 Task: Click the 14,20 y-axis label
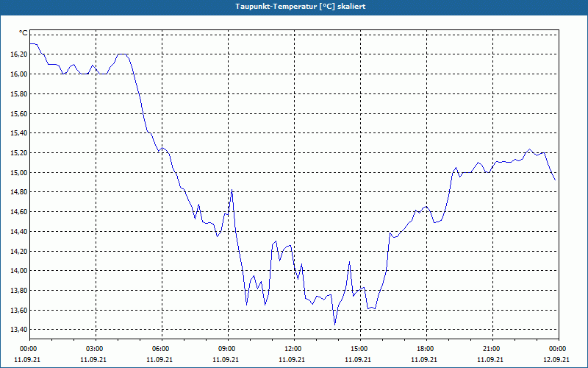[18, 252]
